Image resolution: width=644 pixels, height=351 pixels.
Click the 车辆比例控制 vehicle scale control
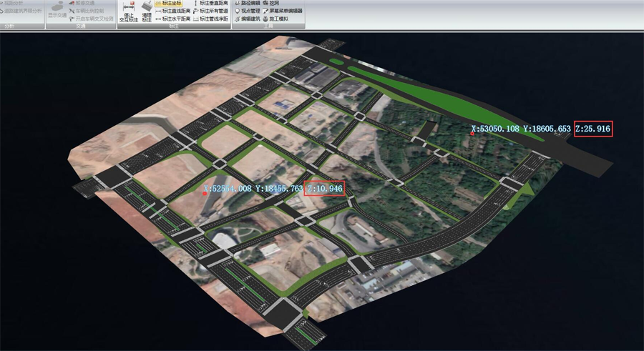pos(87,11)
